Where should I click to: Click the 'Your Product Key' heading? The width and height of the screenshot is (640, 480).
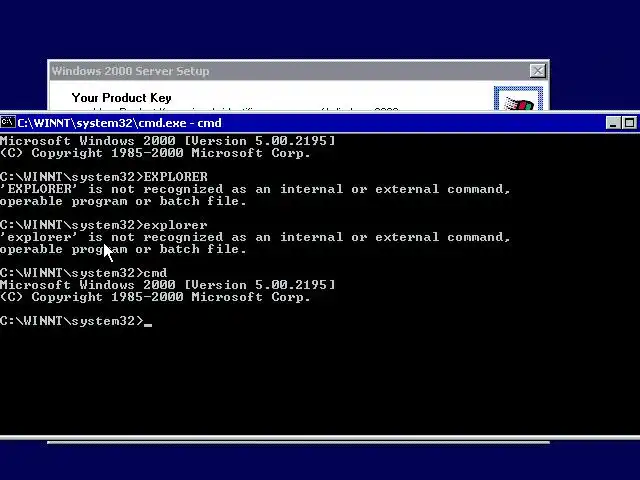point(121,98)
